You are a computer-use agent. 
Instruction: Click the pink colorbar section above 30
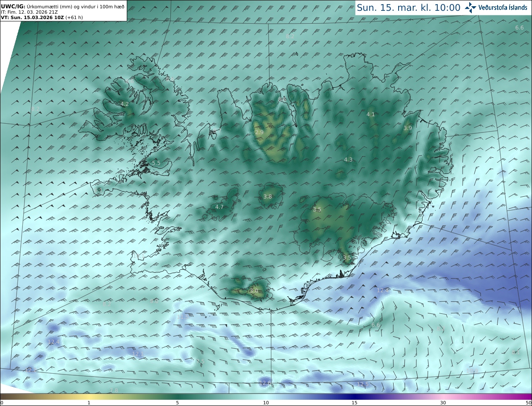[443, 396]
